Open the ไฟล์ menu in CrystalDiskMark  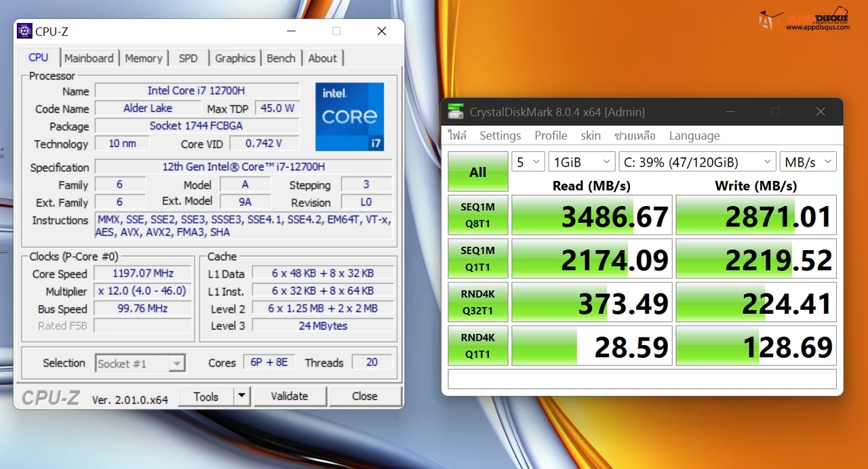(458, 136)
